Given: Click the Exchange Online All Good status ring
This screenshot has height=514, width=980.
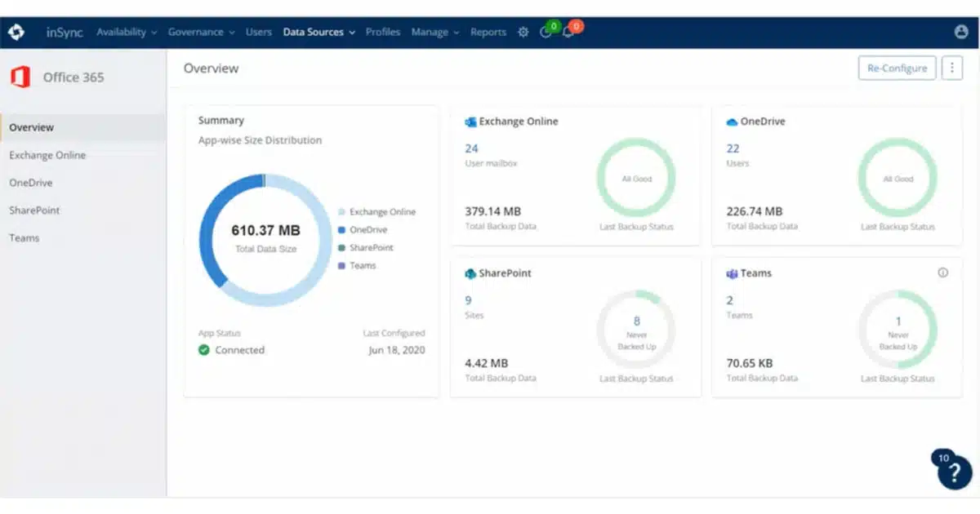Looking at the screenshot, I should (636, 179).
